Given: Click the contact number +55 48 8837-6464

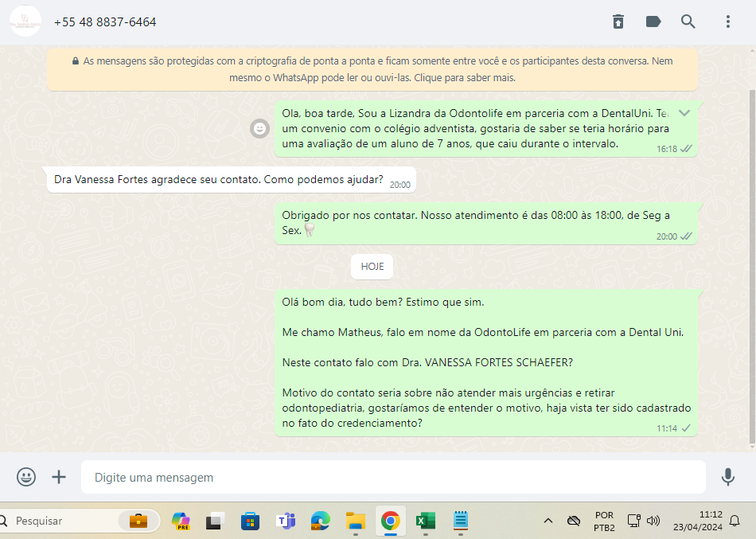Looking at the screenshot, I should pos(105,22).
